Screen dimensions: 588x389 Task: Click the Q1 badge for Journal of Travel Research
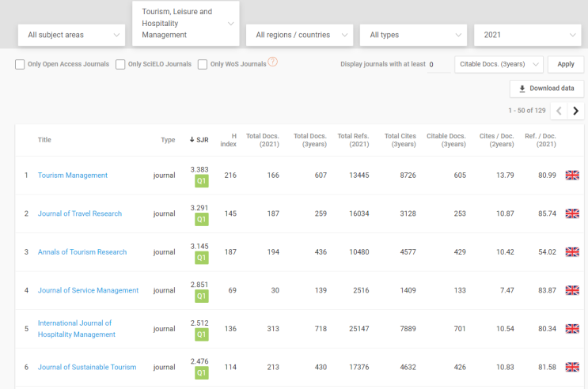(201, 219)
